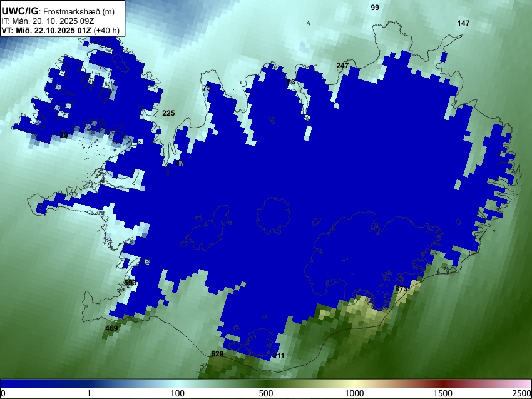The width and height of the screenshot is (532, 399).
Task: Click the UWC/IG Frostmarkshæð title text
Action: click(x=58, y=11)
